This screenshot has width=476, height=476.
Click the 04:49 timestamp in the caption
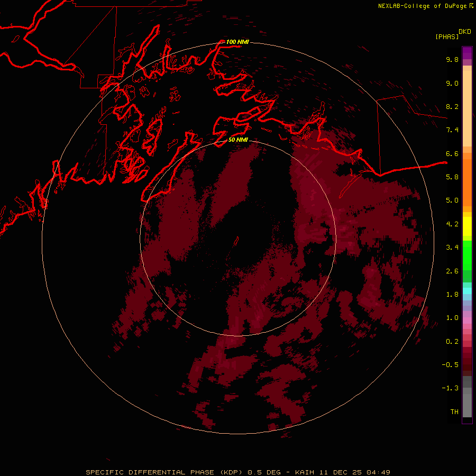[x=378, y=472]
